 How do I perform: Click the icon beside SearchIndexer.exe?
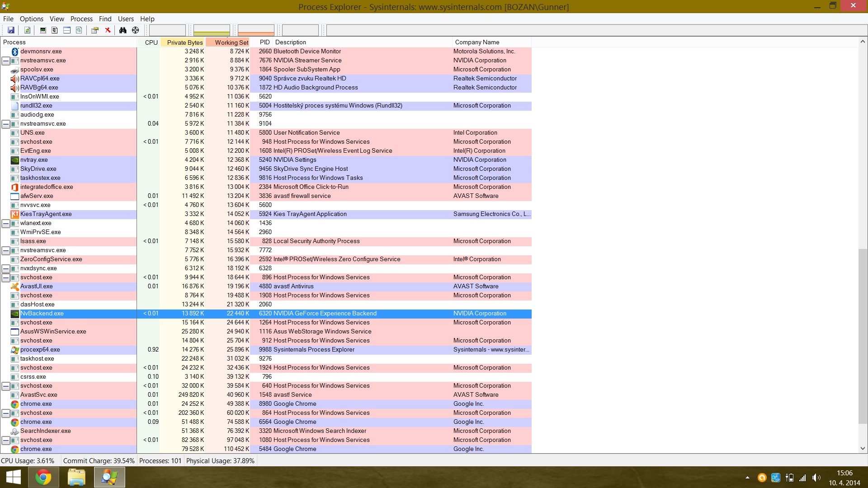point(15,431)
